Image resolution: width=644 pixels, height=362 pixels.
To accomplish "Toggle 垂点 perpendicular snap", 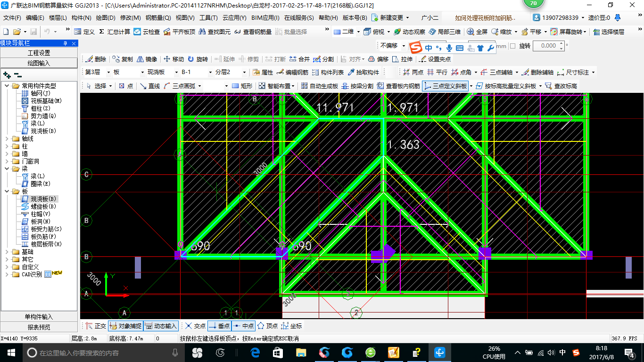I will point(219,326).
